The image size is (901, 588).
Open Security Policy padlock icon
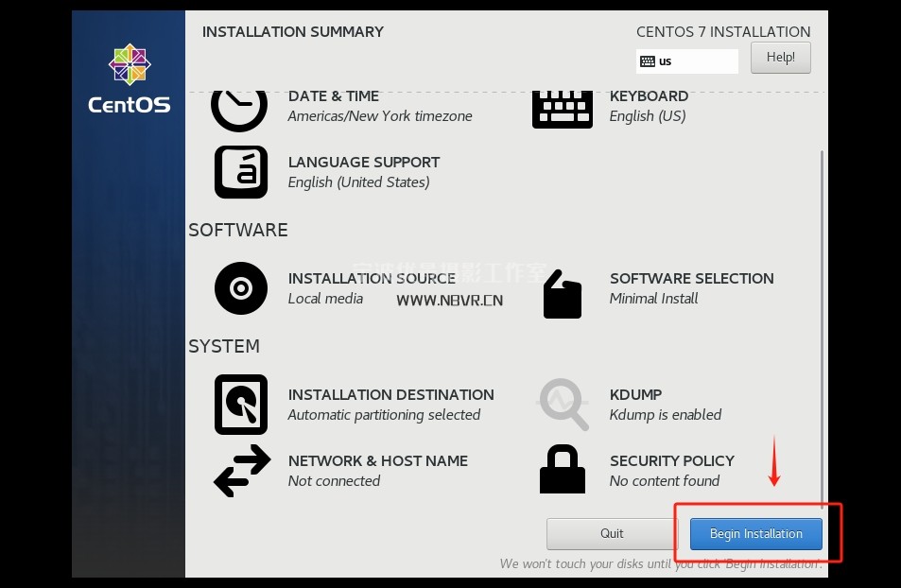pyautogui.click(x=562, y=469)
